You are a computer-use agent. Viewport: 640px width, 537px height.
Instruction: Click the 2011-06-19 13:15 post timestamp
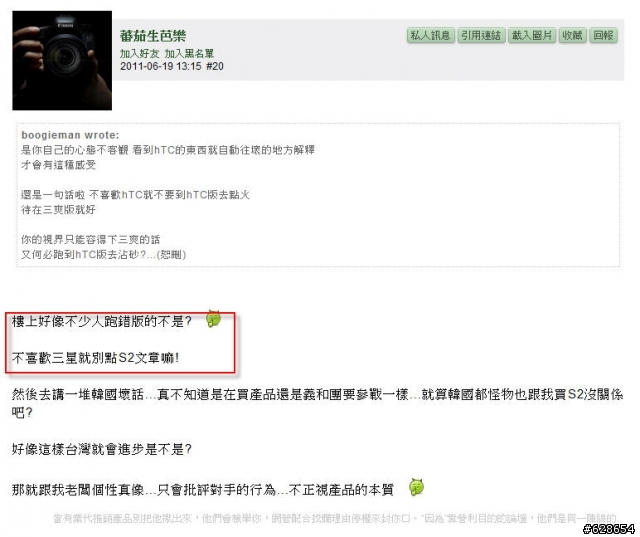click(160, 66)
